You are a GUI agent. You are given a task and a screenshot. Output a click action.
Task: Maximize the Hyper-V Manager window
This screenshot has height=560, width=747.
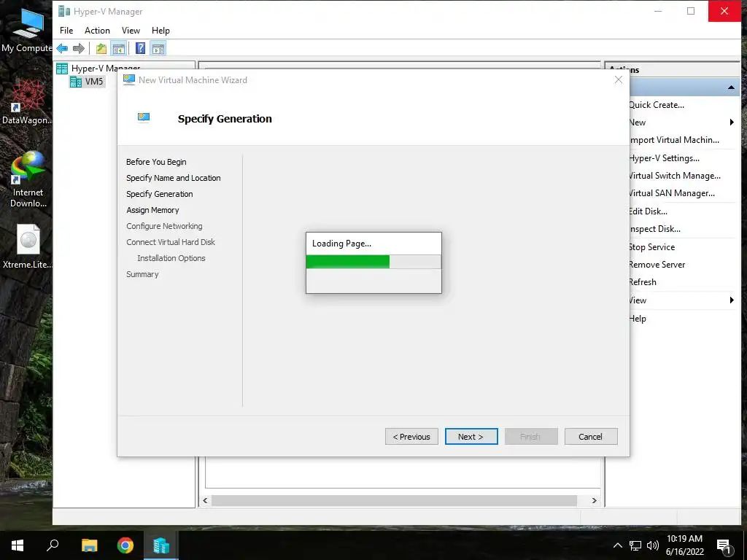[x=691, y=12]
